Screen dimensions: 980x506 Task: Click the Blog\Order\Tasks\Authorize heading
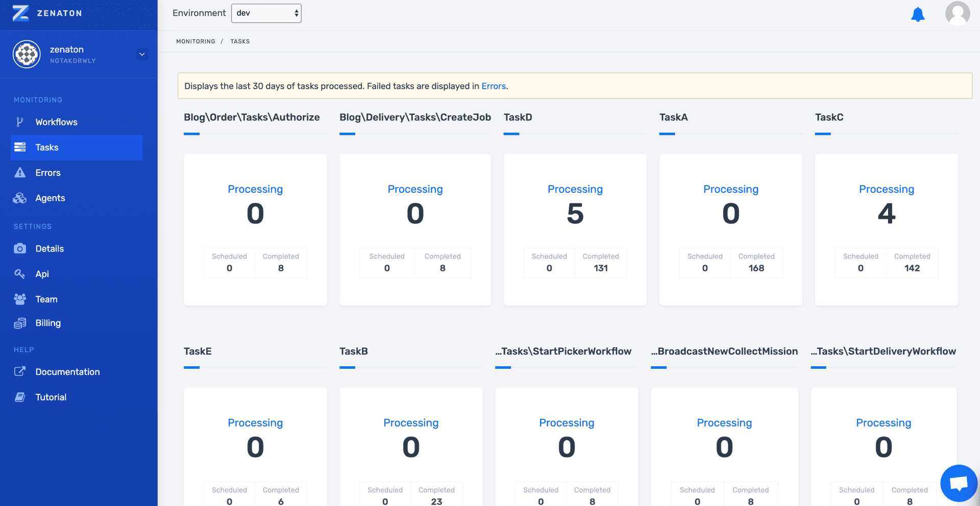252,117
